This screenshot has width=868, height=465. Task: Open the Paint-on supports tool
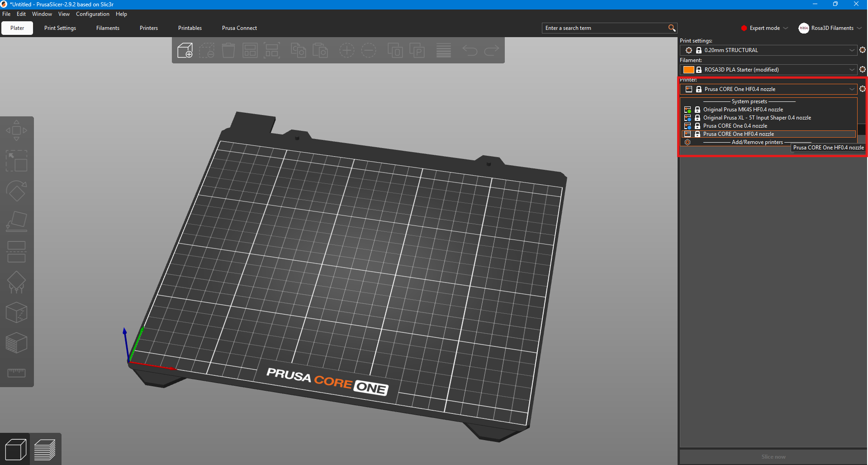tap(16, 282)
